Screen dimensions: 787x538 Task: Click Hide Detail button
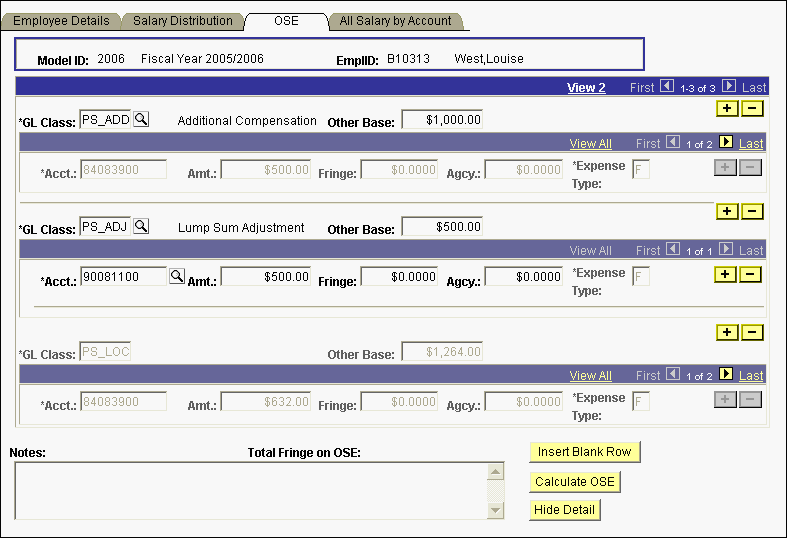pos(565,510)
